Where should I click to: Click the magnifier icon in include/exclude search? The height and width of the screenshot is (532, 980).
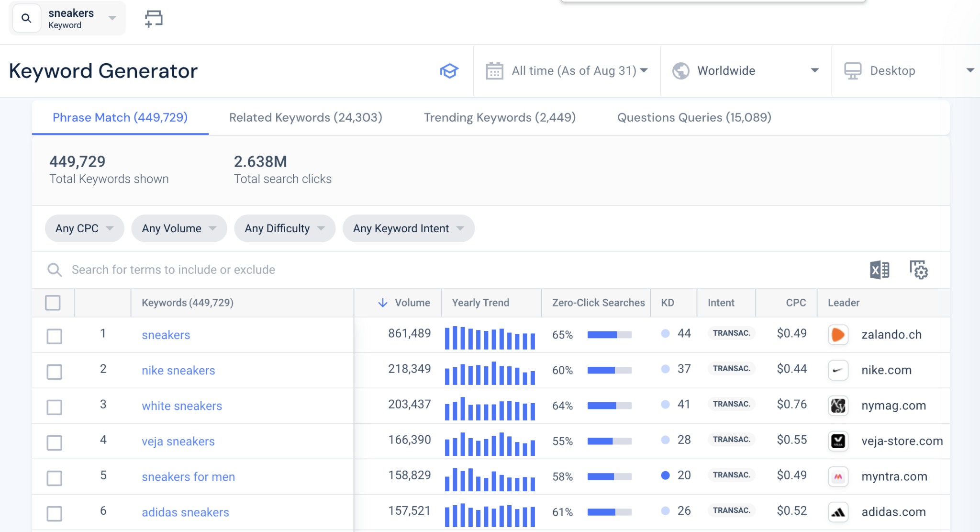55,270
